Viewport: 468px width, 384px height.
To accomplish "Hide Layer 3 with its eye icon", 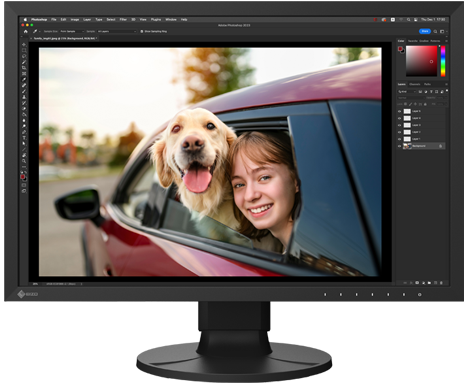I will (400, 125).
